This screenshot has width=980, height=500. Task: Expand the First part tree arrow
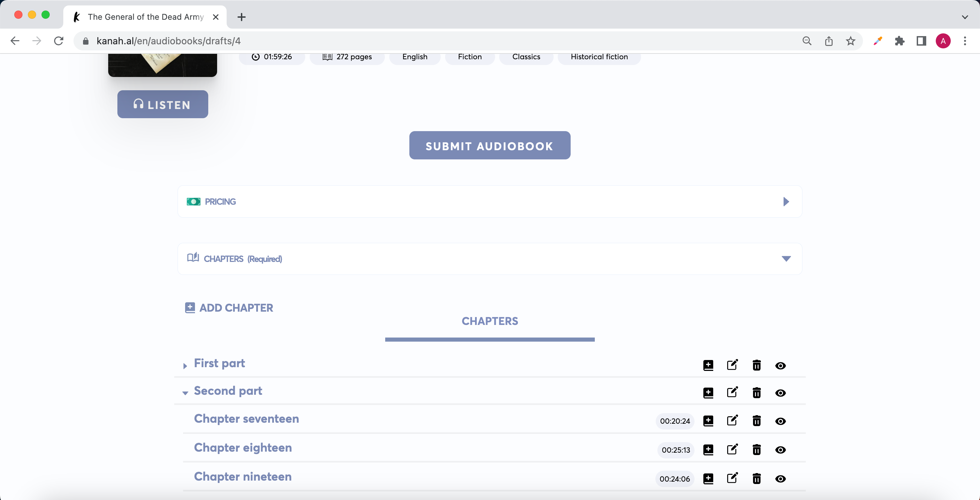point(185,366)
